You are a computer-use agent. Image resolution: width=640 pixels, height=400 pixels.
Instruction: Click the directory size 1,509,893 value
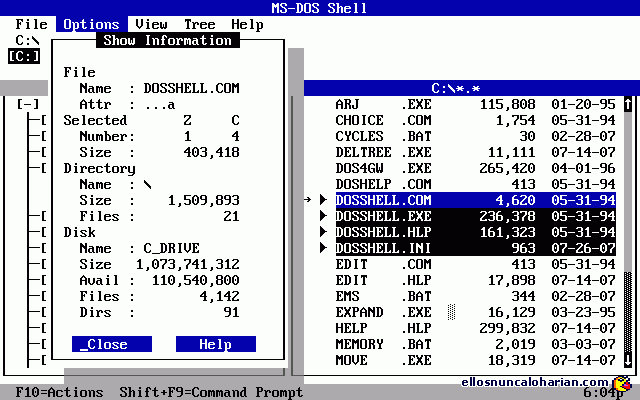[x=204, y=200]
